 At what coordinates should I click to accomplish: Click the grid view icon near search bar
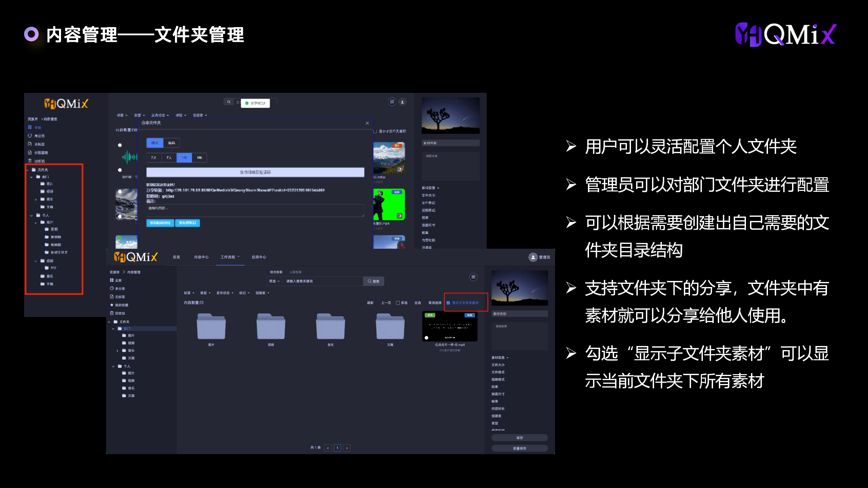473,277
